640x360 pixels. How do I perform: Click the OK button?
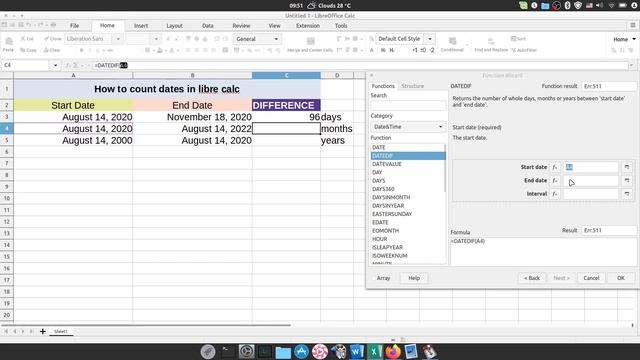point(621,278)
